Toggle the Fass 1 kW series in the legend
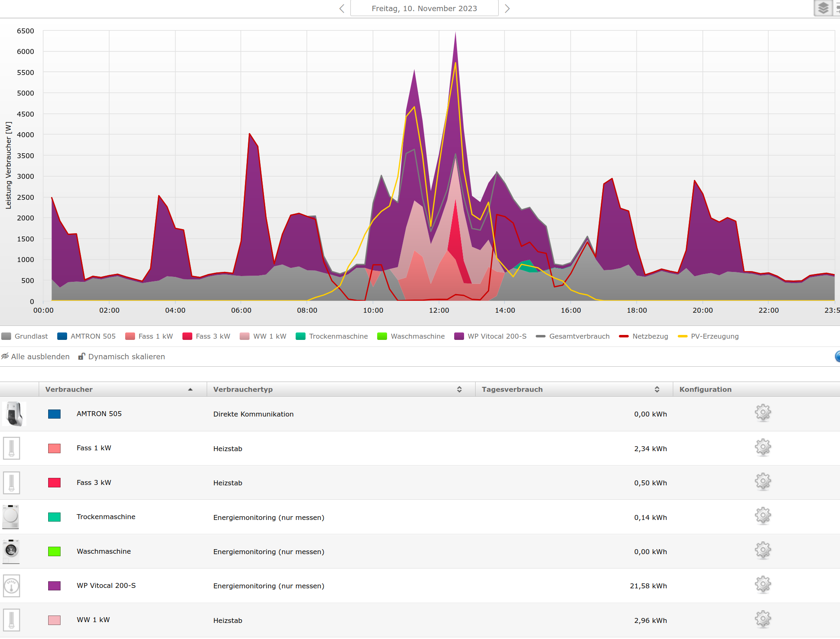 click(149, 336)
